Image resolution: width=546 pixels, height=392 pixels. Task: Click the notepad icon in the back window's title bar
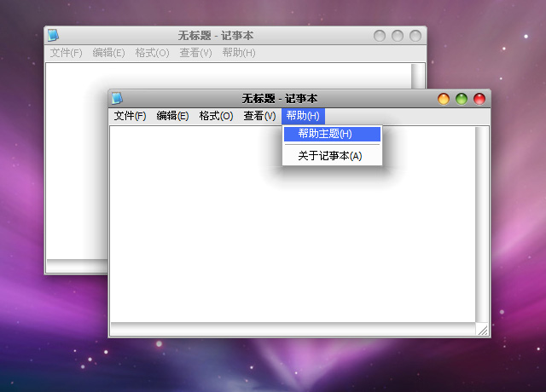tap(53, 35)
